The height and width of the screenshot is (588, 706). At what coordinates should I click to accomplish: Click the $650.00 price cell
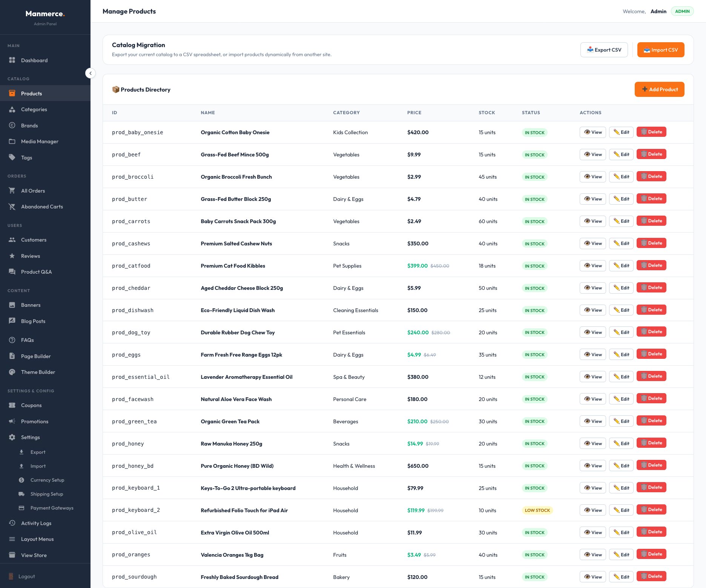point(418,466)
